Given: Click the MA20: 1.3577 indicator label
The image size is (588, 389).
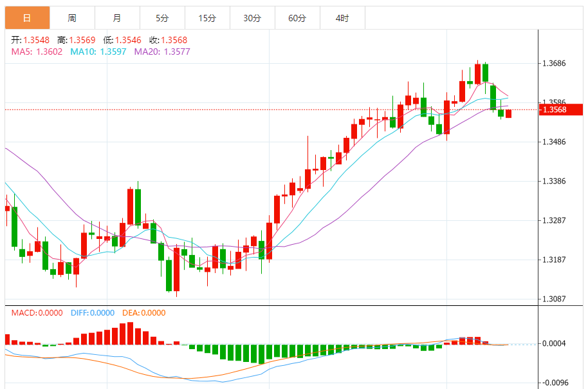Looking at the screenshot, I should (x=162, y=52).
